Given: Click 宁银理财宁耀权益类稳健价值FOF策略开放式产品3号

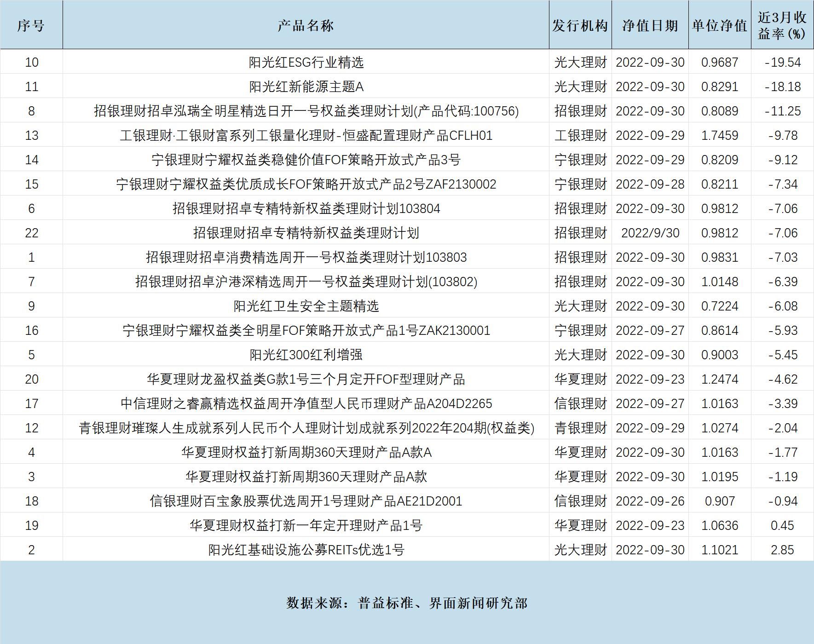Looking at the screenshot, I should 306,160.
